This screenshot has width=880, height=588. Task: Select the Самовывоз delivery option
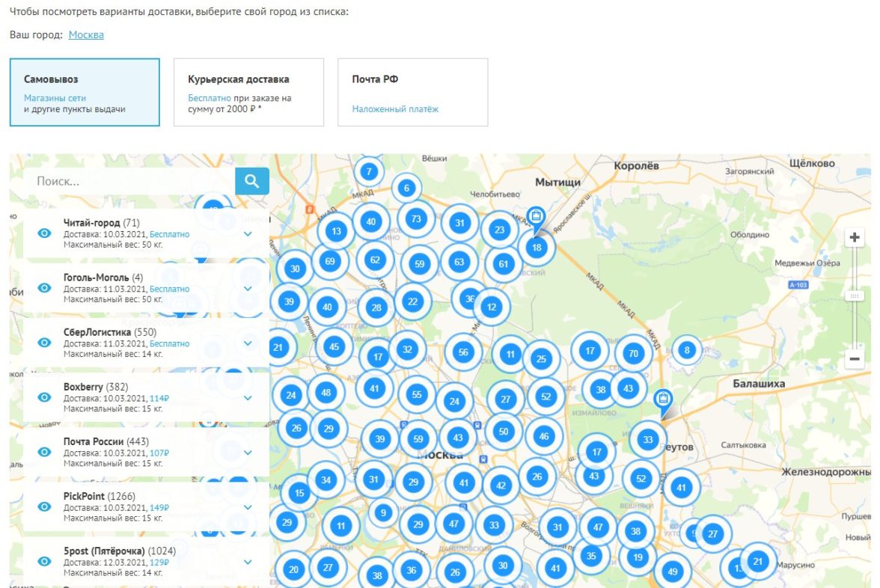point(85,92)
